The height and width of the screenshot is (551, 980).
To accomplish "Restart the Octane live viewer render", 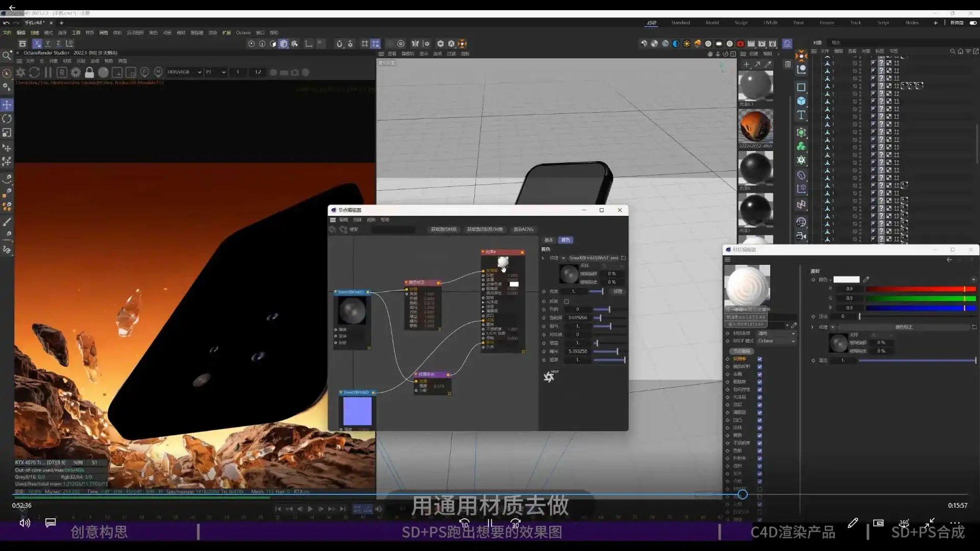I will click(34, 72).
